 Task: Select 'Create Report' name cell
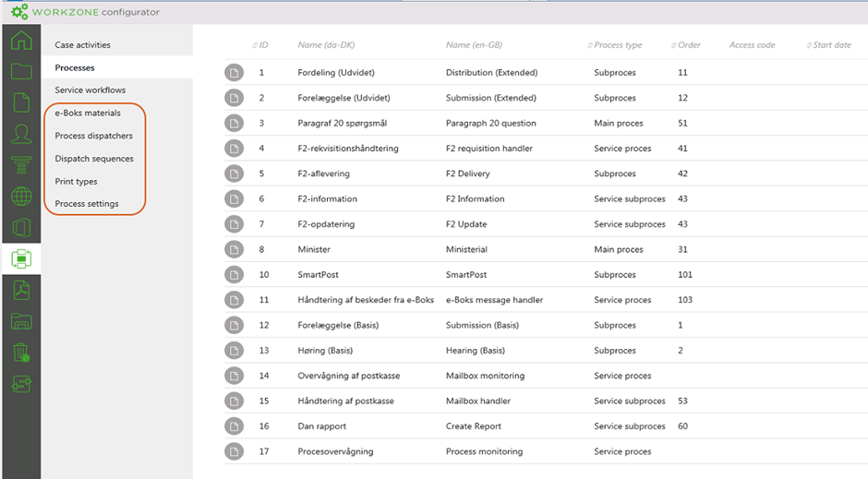[x=474, y=426]
